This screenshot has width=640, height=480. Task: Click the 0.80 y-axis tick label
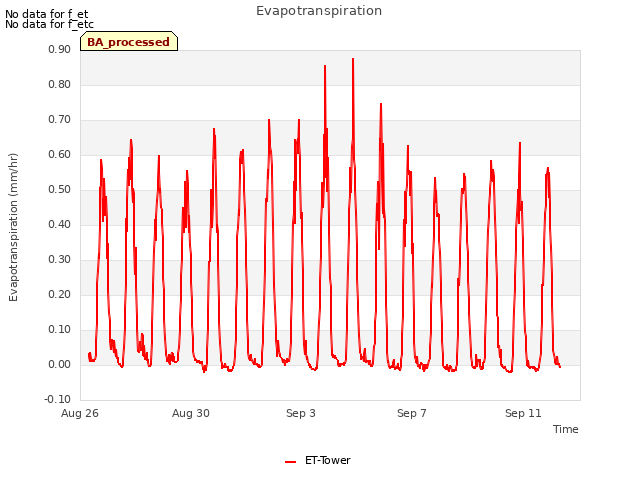pos(59,84)
